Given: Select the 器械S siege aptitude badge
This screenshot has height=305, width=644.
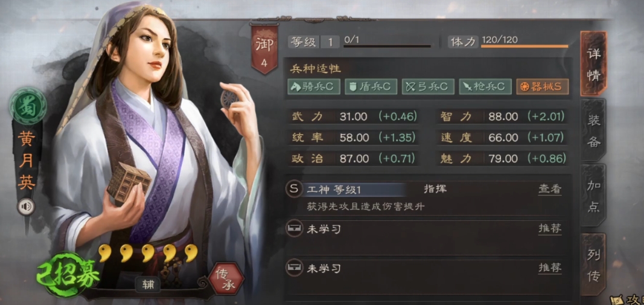Looking at the screenshot, I should pyautogui.click(x=543, y=87).
